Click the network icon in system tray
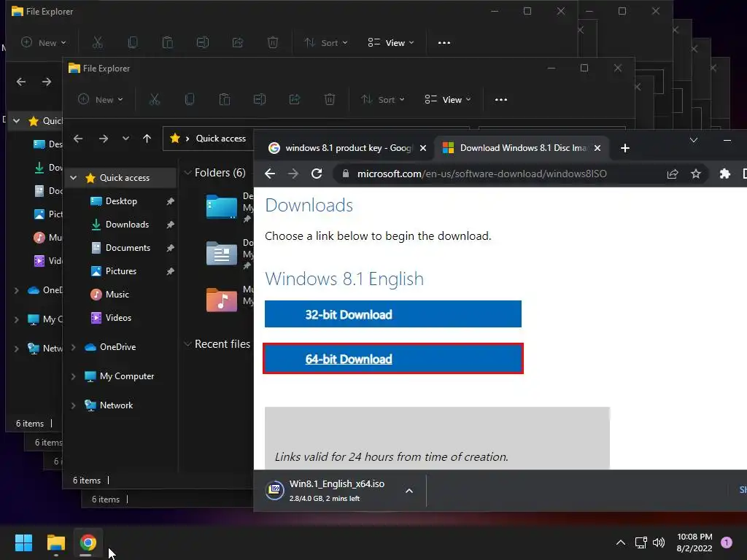This screenshot has height=560, width=747. 640,542
